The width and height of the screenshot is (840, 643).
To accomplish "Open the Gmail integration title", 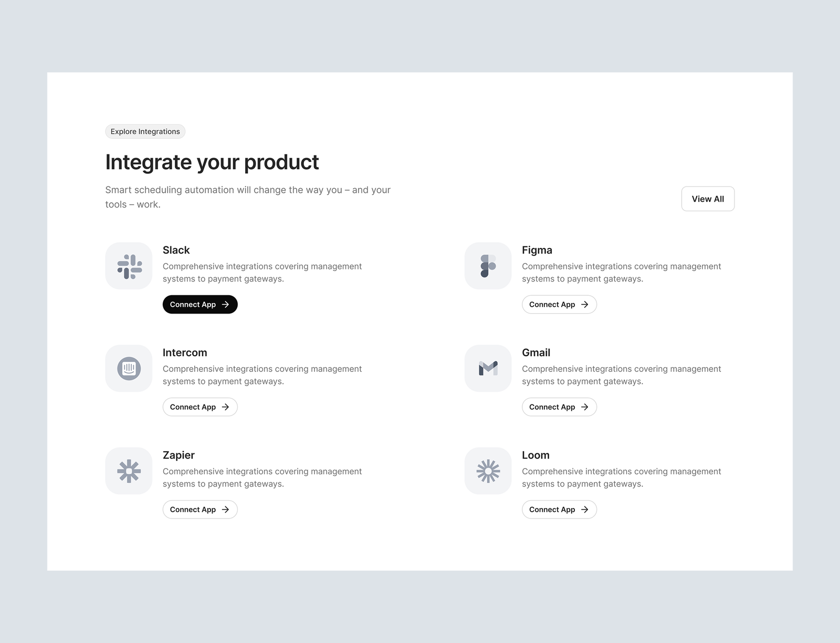I will pos(536,352).
